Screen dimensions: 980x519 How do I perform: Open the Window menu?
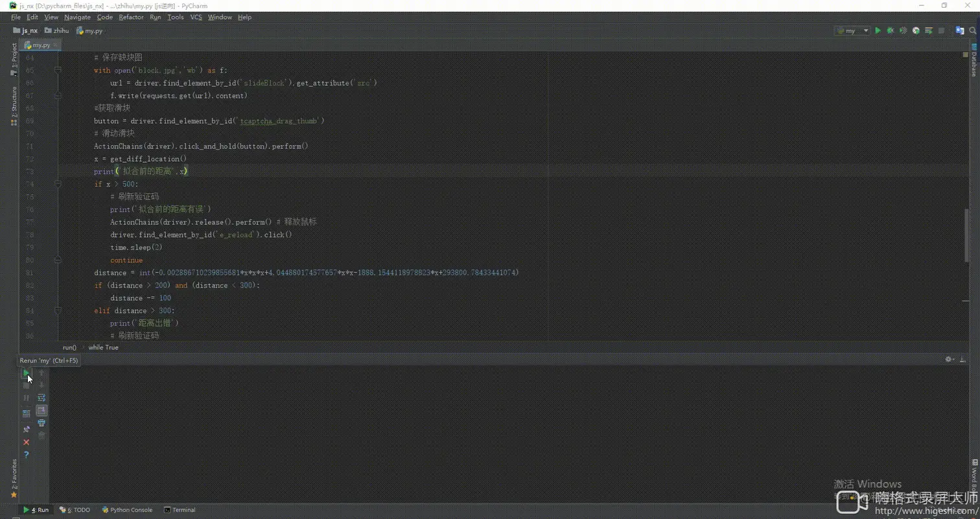coord(220,17)
